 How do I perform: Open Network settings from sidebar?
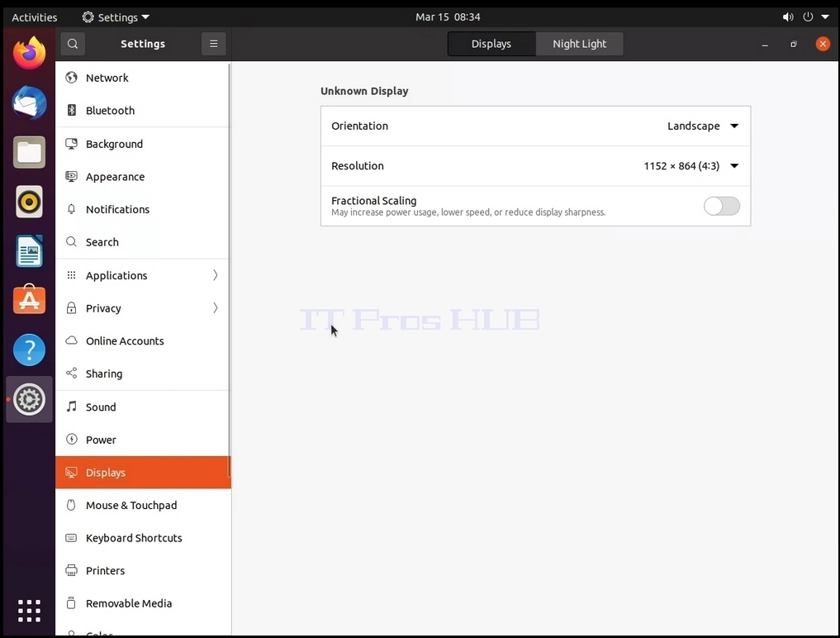pyautogui.click(x=143, y=78)
